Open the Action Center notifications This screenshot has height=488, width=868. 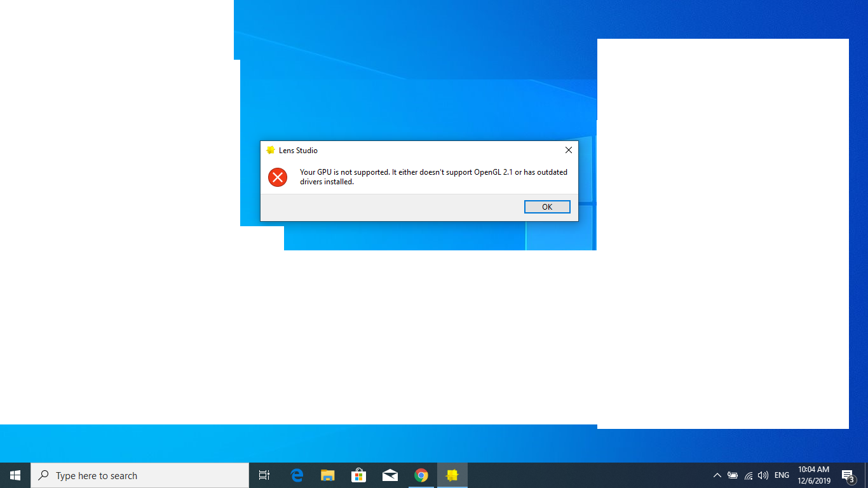click(x=848, y=475)
